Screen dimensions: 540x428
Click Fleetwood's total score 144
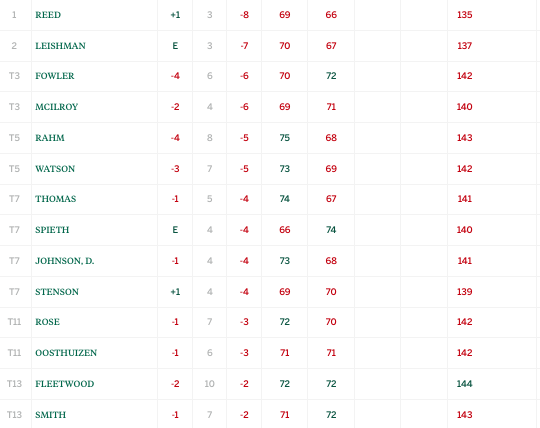point(464,384)
